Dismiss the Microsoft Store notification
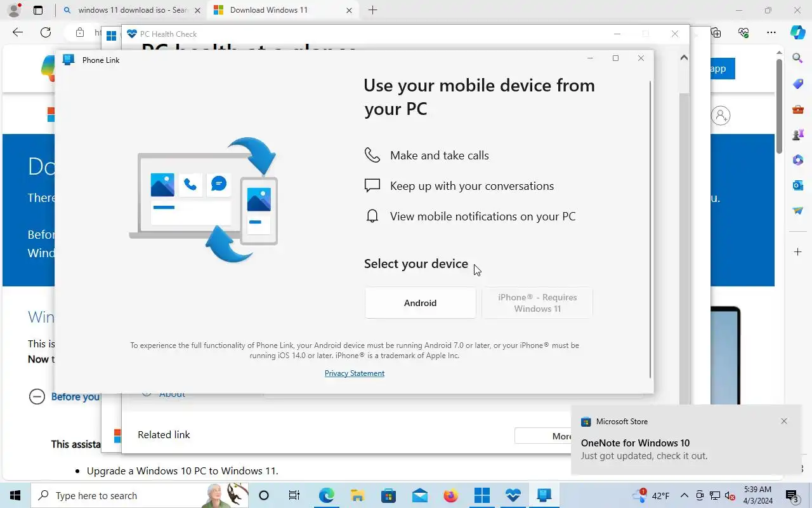 tap(784, 421)
